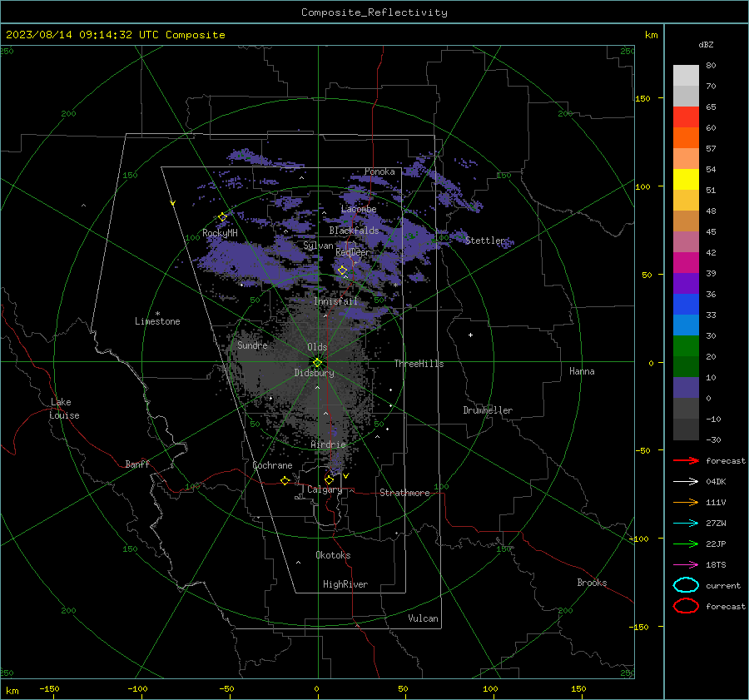Select the magenta 39-42 dBZ color swatch
This screenshot has height=700, width=749.
[x=686, y=263]
